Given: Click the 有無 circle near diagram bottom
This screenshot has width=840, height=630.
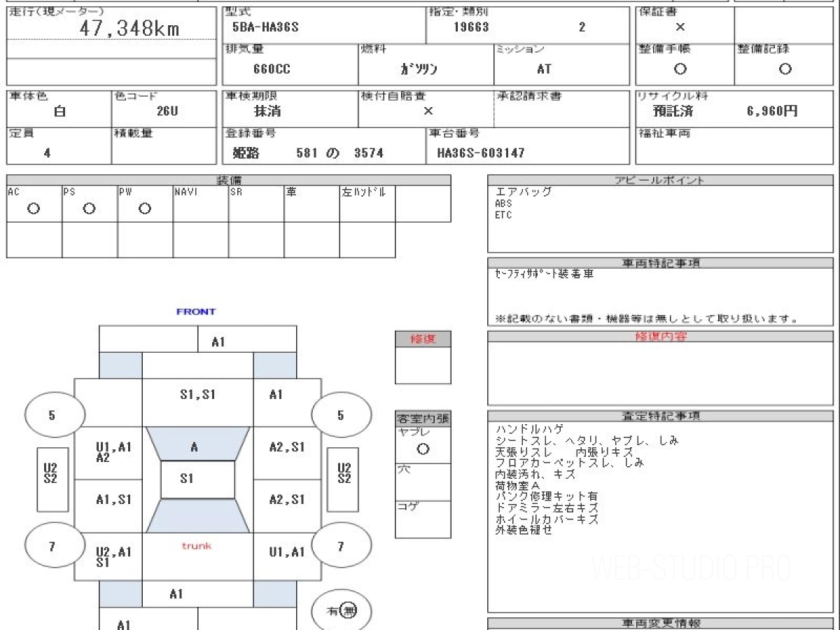Looking at the screenshot, I should click(341, 611).
